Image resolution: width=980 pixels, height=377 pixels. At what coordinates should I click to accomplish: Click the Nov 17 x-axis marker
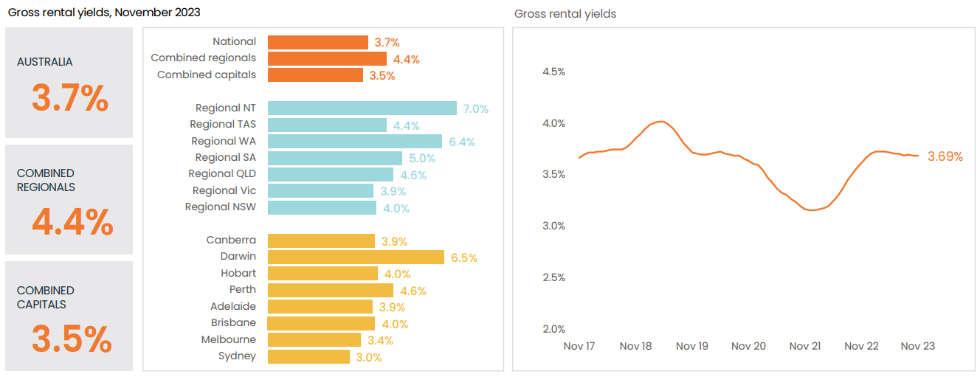click(579, 346)
